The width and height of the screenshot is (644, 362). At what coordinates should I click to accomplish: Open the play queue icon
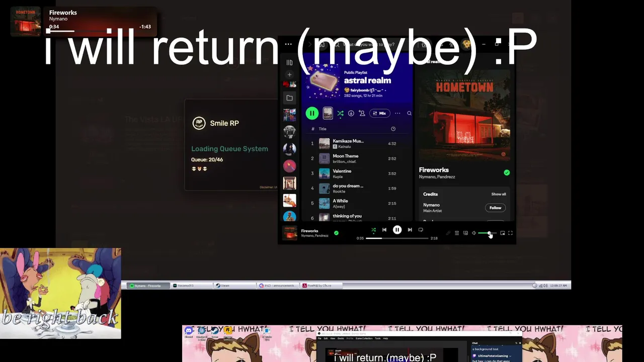pyautogui.click(x=457, y=233)
